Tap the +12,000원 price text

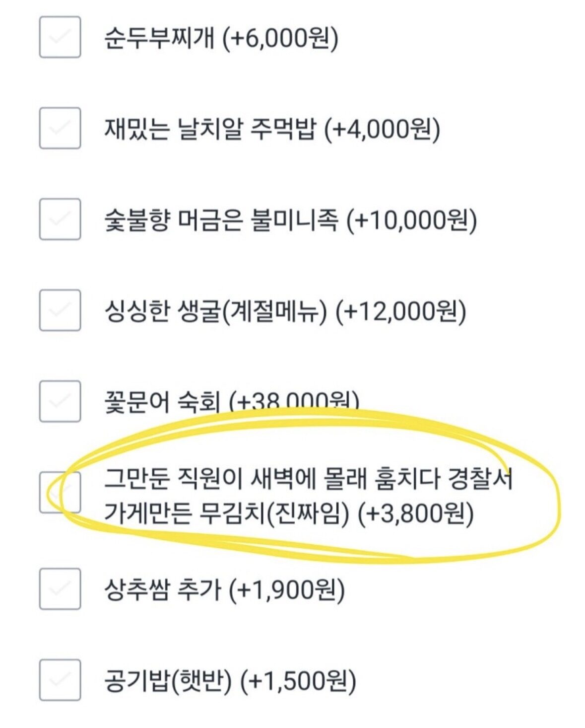[x=401, y=311]
